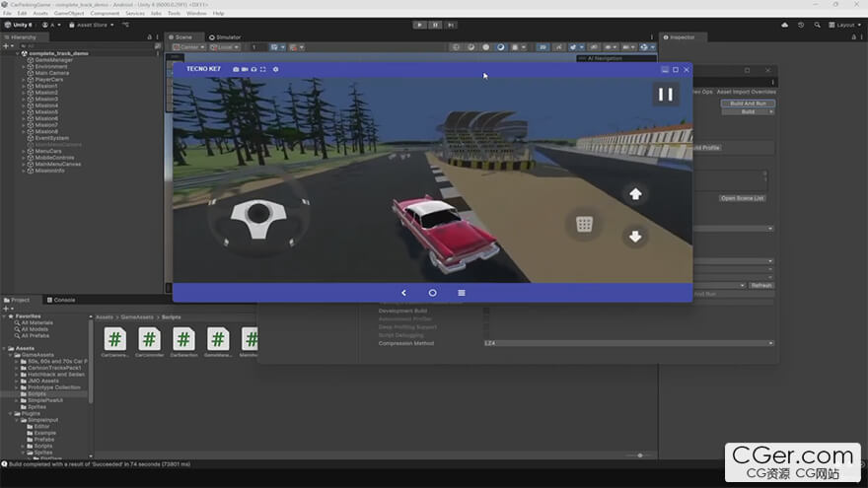The image size is (868, 488).
Task: Click the Hierarchy add plus button
Action: click(6, 46)
